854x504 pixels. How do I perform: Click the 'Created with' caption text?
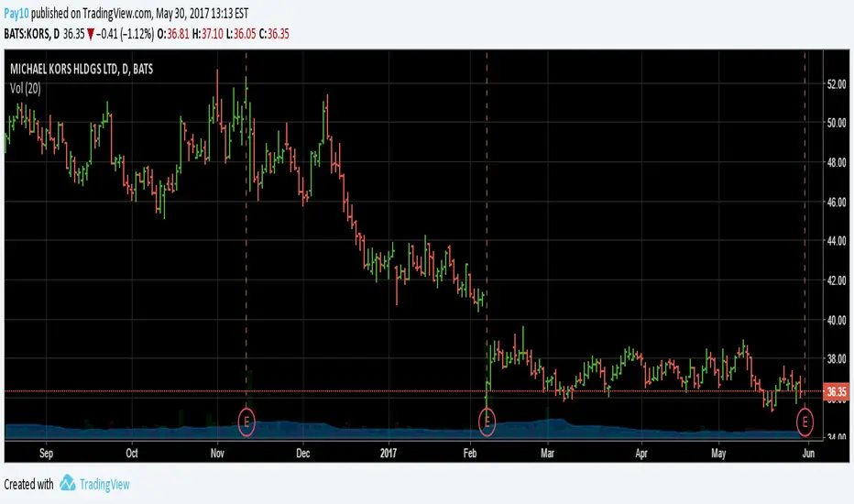[29, 485]
